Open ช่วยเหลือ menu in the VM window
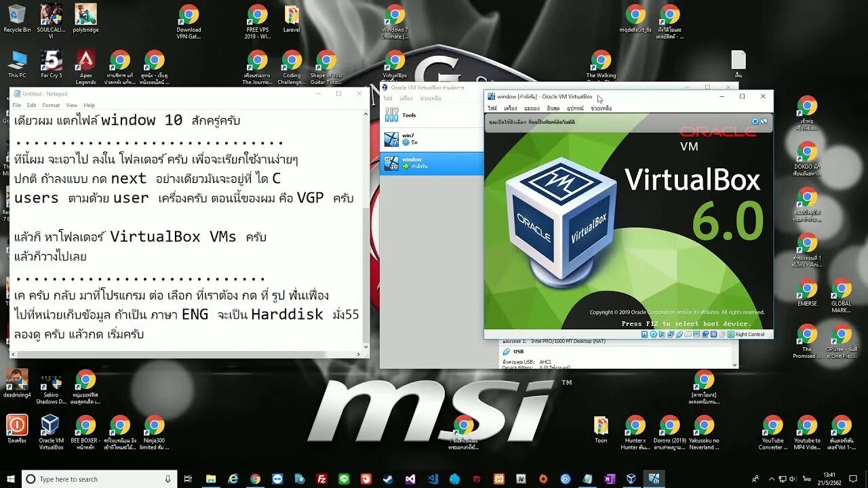 [x=601, y=108]
